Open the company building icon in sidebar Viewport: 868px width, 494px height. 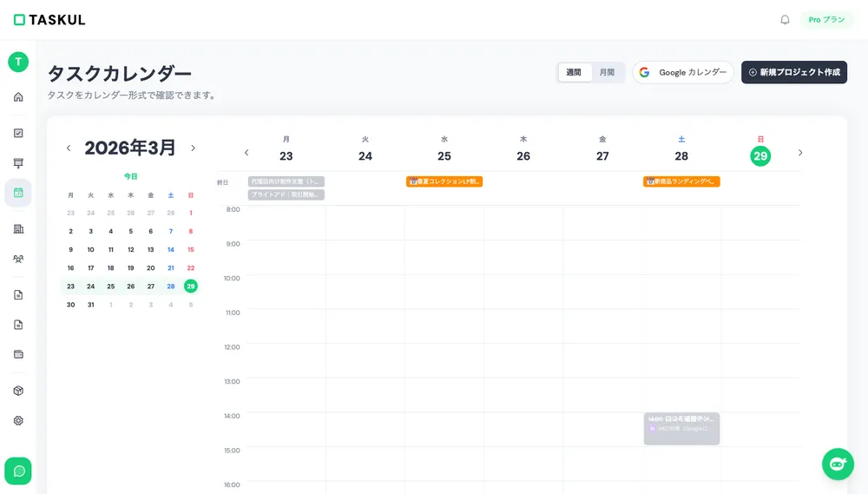[x=18, y=228]
